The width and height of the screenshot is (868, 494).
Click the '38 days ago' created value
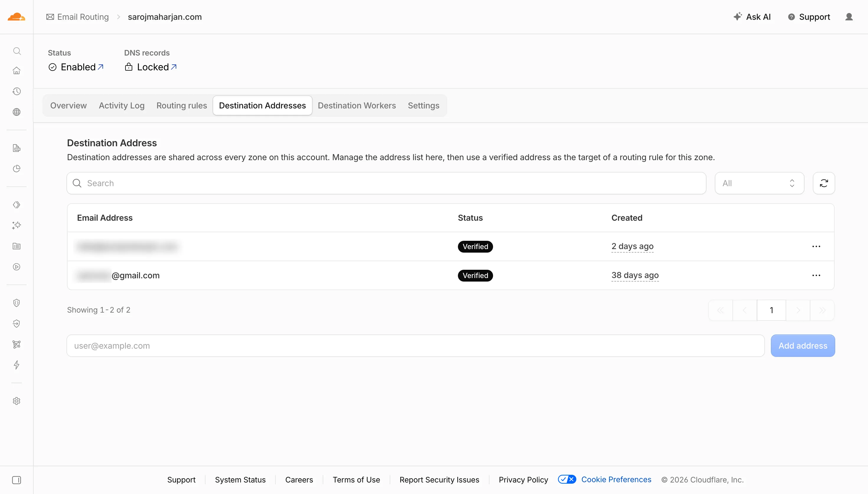coord(635,275)
